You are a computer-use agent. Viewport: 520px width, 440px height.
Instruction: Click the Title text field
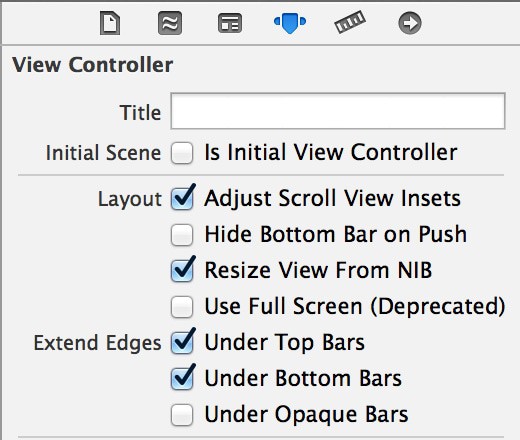coord(338,111)
